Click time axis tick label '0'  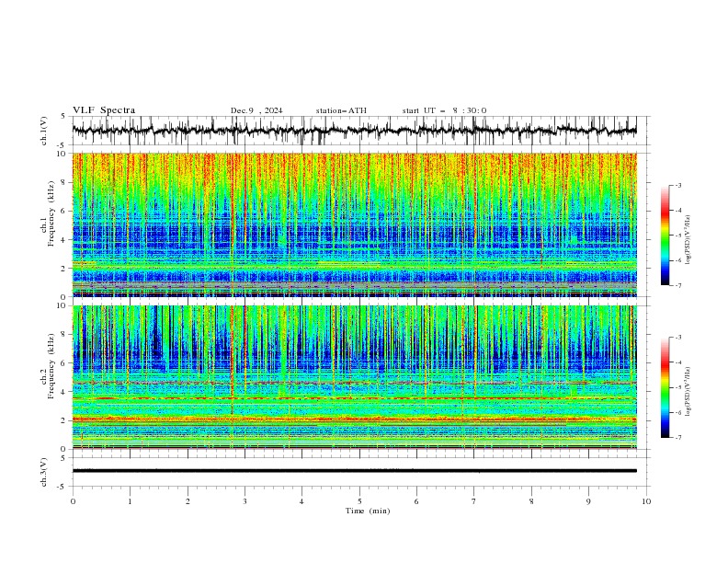pyautogui.click(x=73, y=501)
